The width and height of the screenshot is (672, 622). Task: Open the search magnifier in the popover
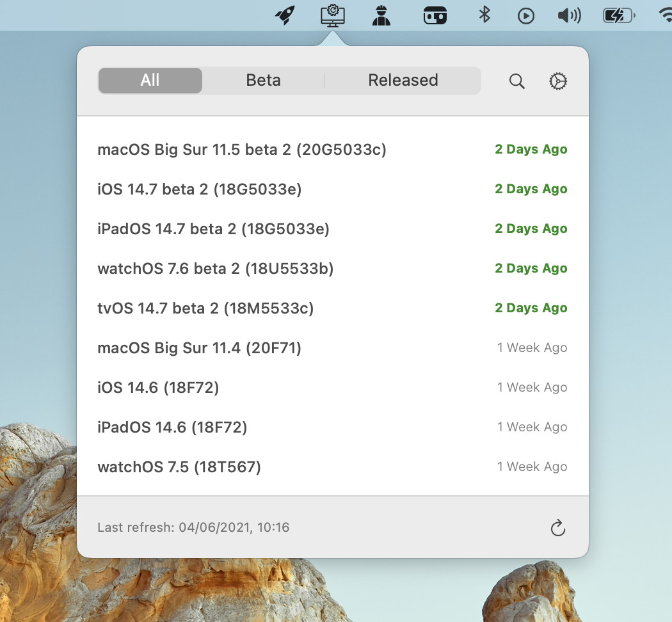click(x=517, y=81)
